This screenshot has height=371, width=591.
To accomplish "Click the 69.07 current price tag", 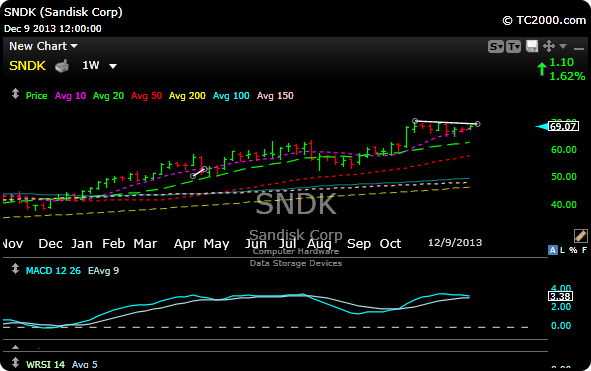I will pyautogui.click(x=563, y=126).
